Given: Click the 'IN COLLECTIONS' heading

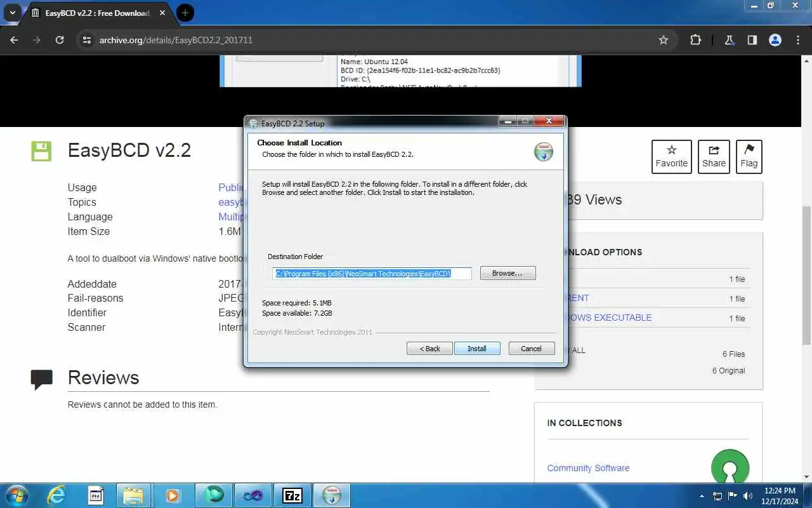Looking at the screenshot, I should pos(584,423).
